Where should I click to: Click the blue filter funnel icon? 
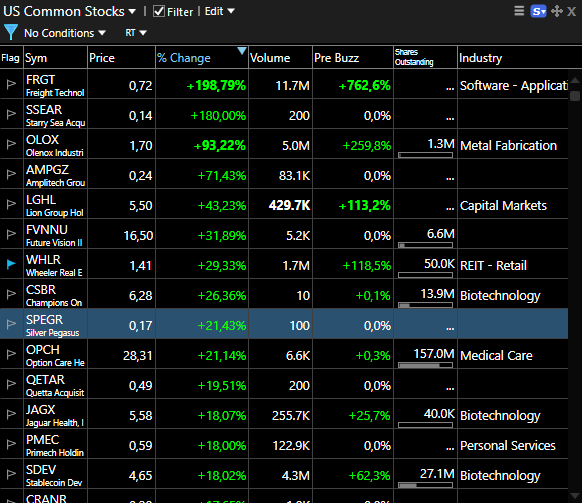click(11, 32)
